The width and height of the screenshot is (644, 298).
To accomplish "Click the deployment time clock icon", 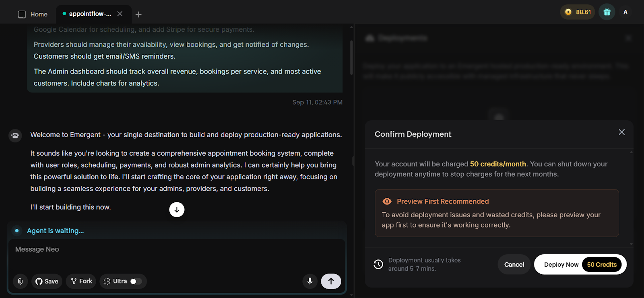I will [378, 264].
